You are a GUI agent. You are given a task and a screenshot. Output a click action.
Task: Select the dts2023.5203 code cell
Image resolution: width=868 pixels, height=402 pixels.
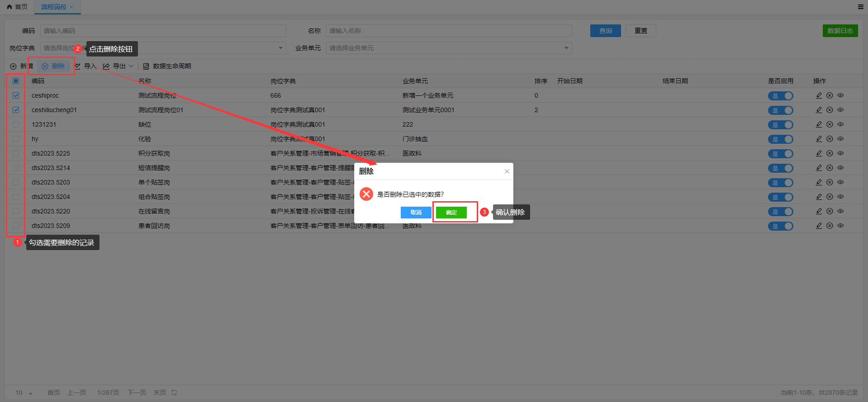pos(51,182)
